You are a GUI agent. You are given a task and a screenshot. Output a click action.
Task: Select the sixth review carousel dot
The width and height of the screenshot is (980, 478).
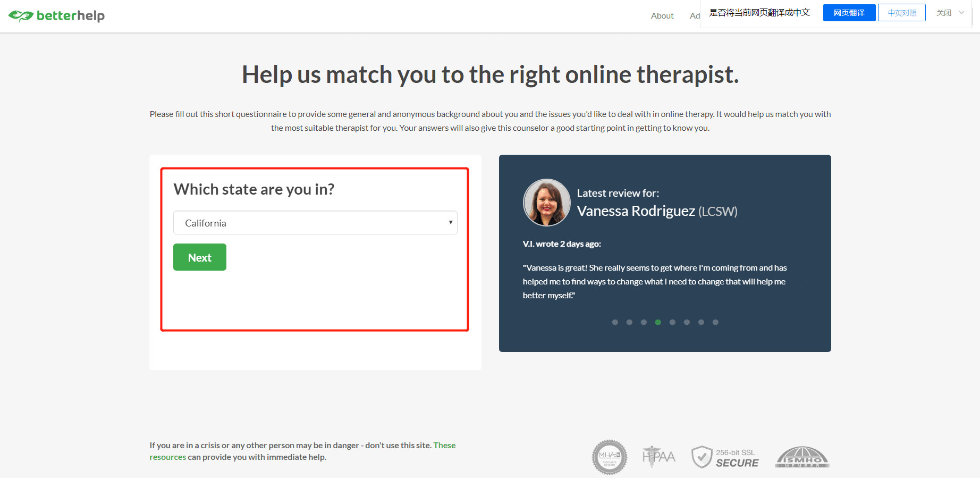point(687,322)
